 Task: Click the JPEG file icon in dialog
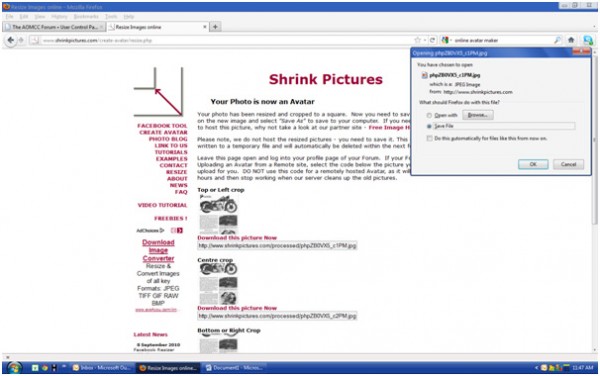click(x=424, y=75)
